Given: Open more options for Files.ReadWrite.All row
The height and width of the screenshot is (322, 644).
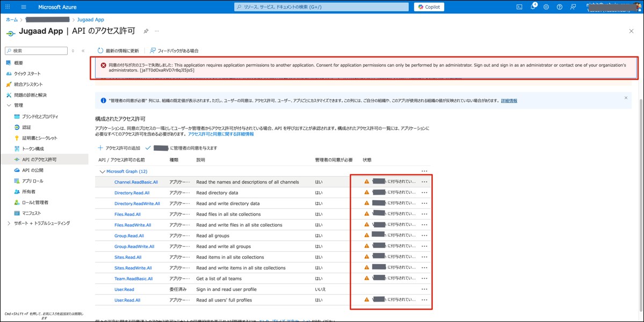Looking at the screenshot, I should (x=424, y=225).
